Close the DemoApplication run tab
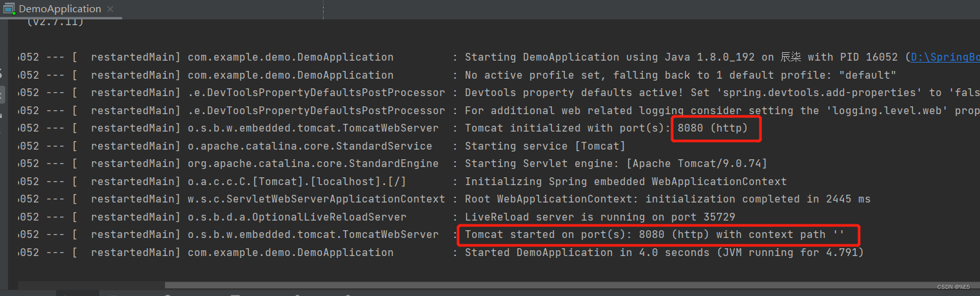 coord(110,9)
